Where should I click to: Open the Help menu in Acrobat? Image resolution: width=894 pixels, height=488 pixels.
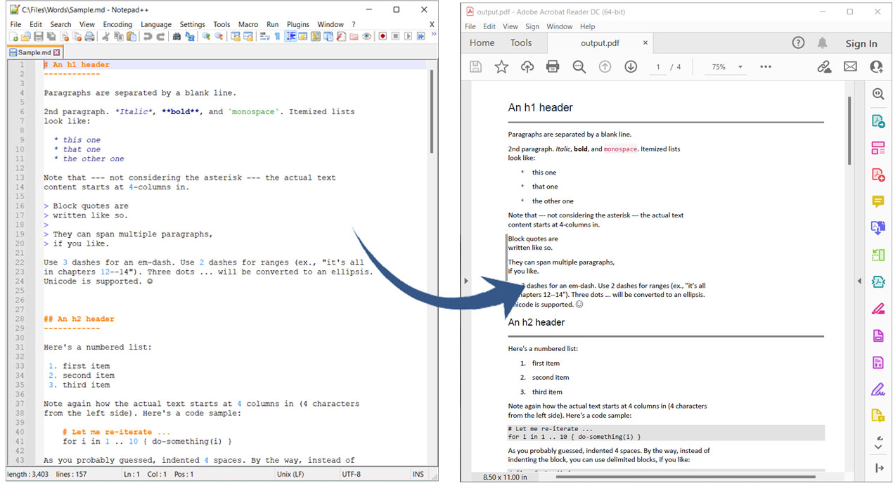[587, 26]
